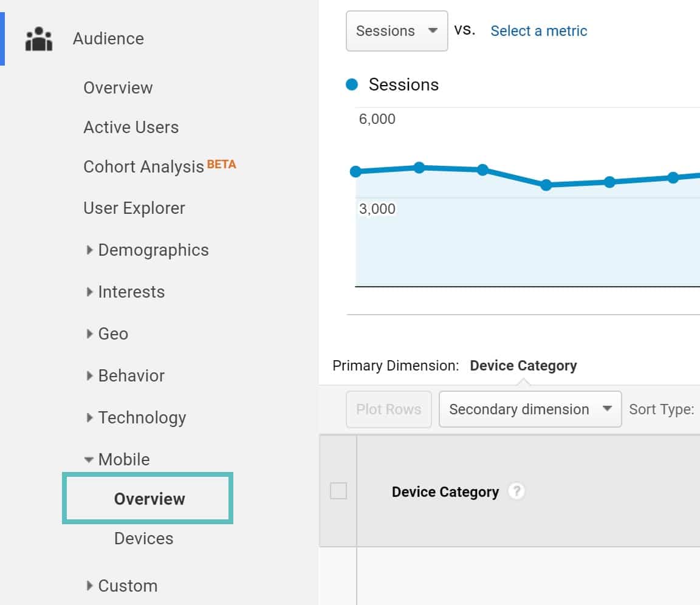Image resolution: width=700 pixels, height=605 pixels.
Task: Open the Mobile Overview report
Action: pyautogui.click(x=149, y=498)
